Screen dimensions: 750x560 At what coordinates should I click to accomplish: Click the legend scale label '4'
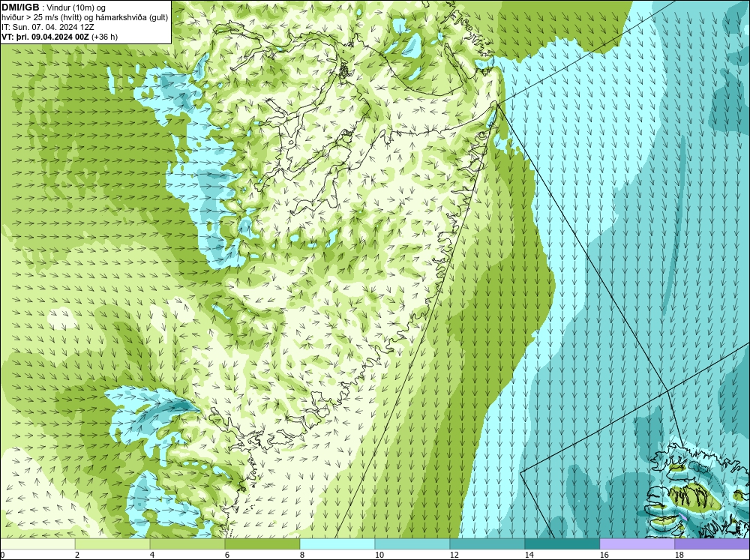tap(152, 555)
